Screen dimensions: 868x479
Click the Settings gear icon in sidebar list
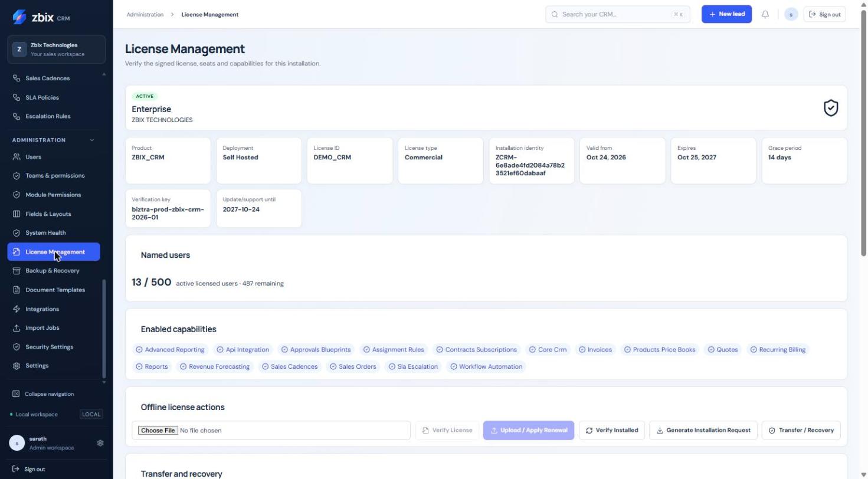17,366
